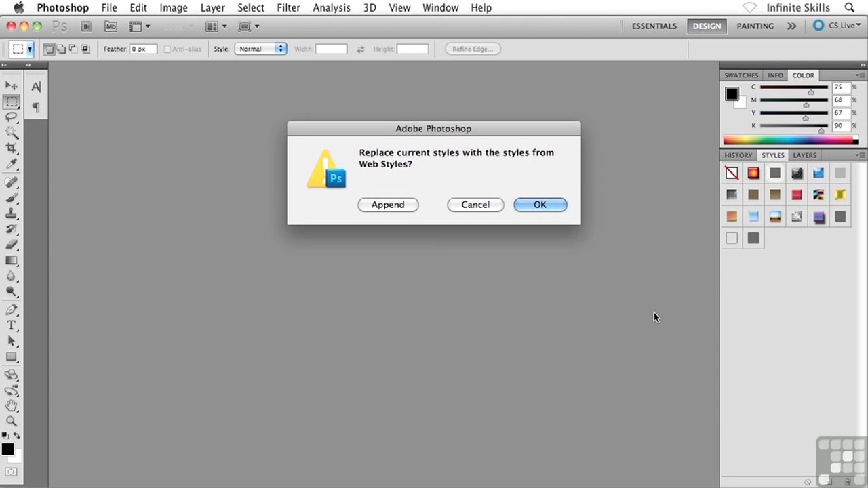Open the Layer menu
This screenshot has height=488, width=868.
tap(212, 7)
